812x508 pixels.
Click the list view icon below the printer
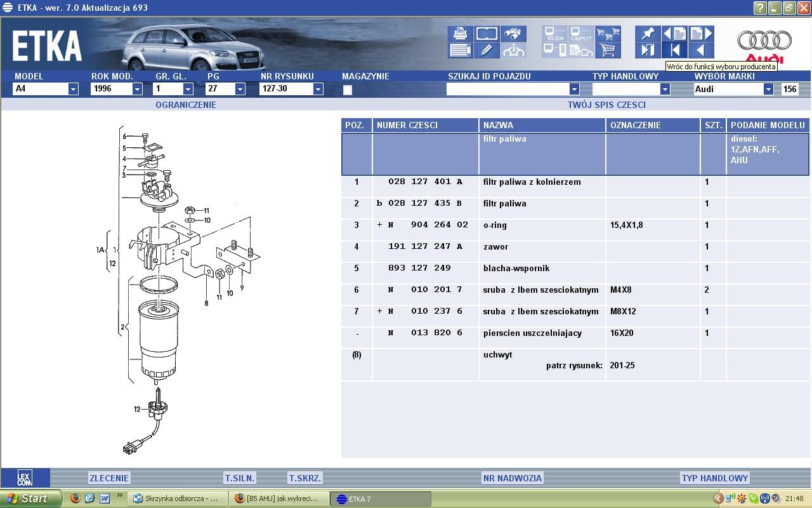click(461, 51)
